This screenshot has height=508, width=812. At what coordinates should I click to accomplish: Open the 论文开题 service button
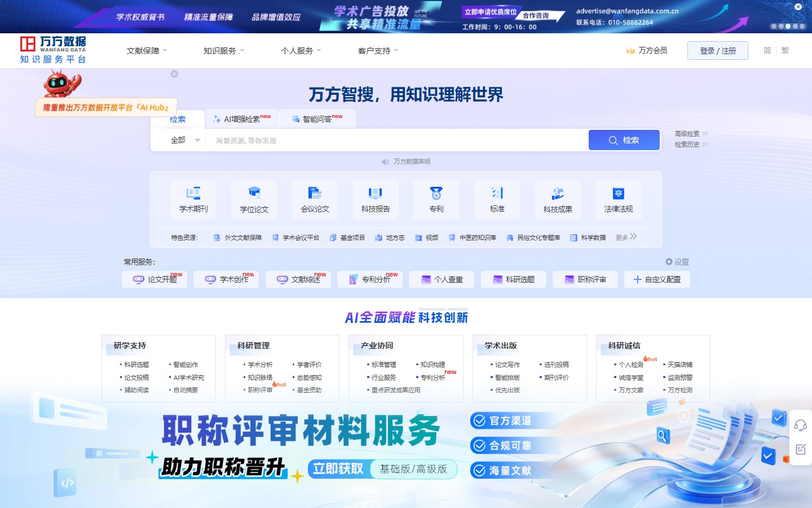coord(155,279)
